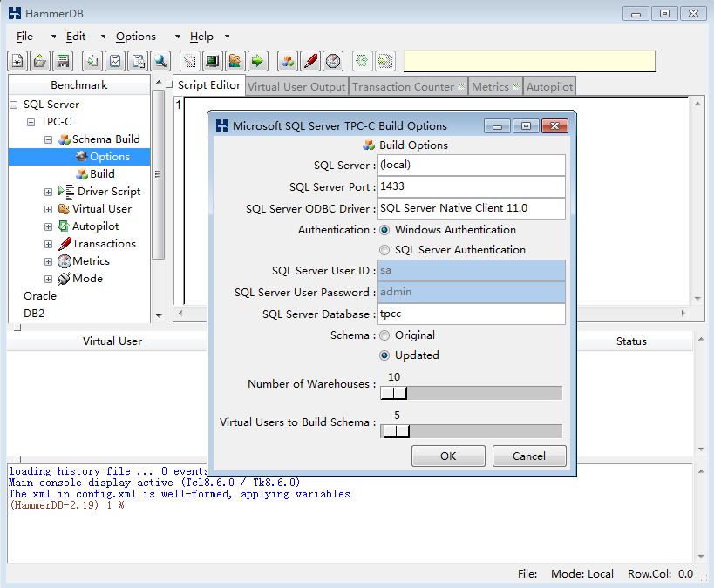Click the magnifying glass Search icon
This screenshot has width=714, height=588.
point(160,60)
